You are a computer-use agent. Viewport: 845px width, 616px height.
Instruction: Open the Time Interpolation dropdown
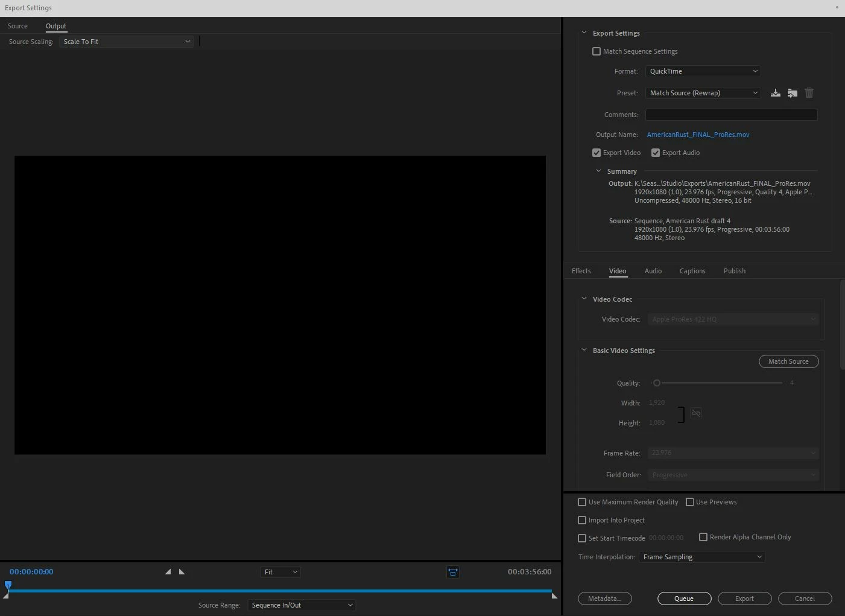tap(701, 557)
